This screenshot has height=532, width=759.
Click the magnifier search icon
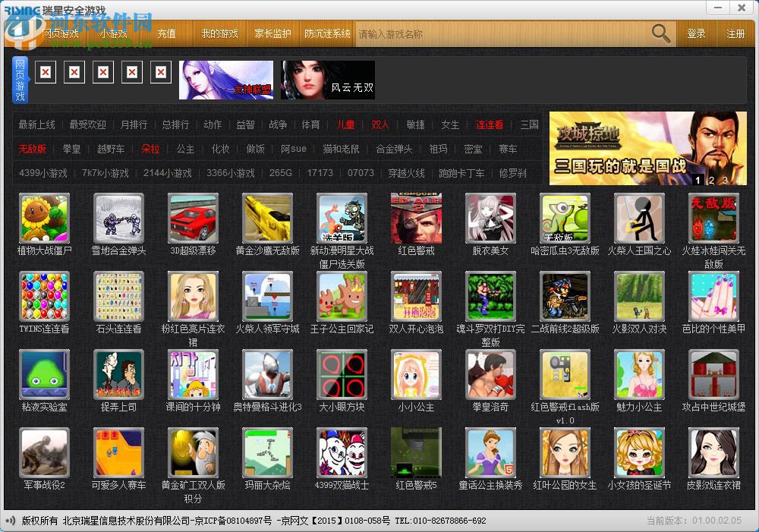click(661, 33)
